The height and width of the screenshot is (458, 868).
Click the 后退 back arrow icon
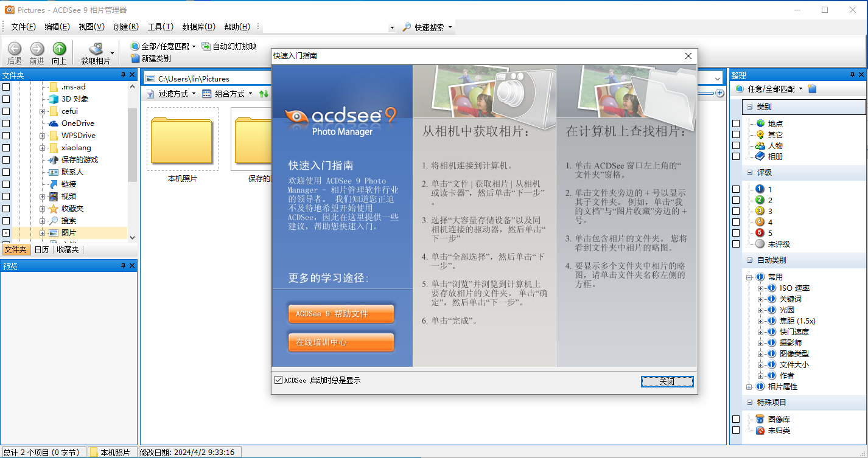15,49
